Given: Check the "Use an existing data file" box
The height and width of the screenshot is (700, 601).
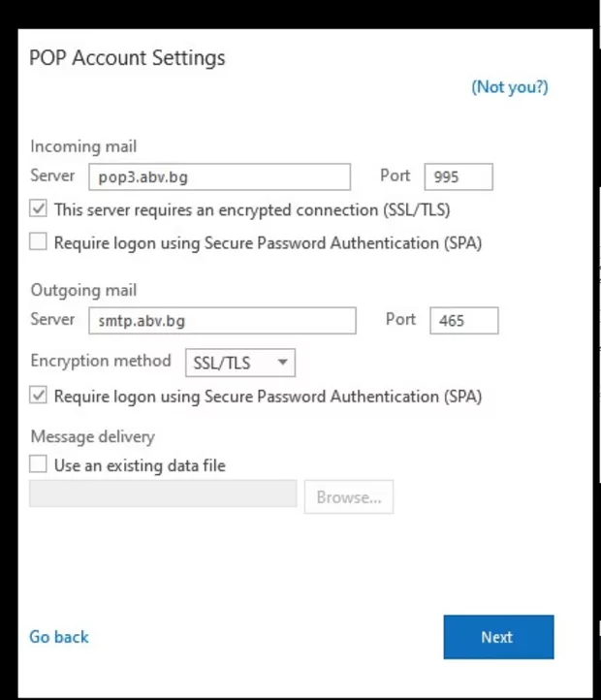Looking at the screenshot, I should tap(39, 465).
